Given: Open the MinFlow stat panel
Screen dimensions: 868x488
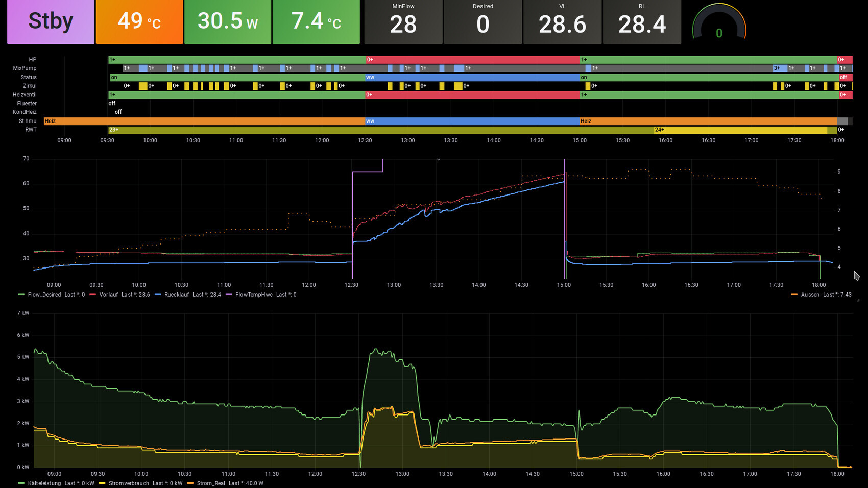Looking at the screenshot, I should point(403,22).
